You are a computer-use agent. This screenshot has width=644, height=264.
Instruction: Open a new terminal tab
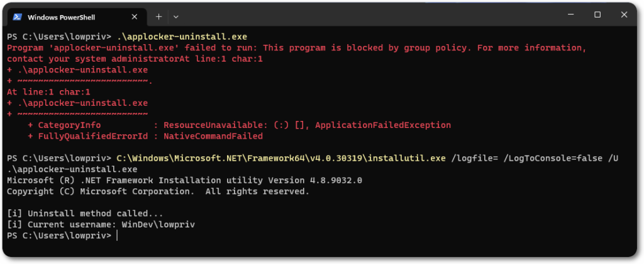click(158, 16)
